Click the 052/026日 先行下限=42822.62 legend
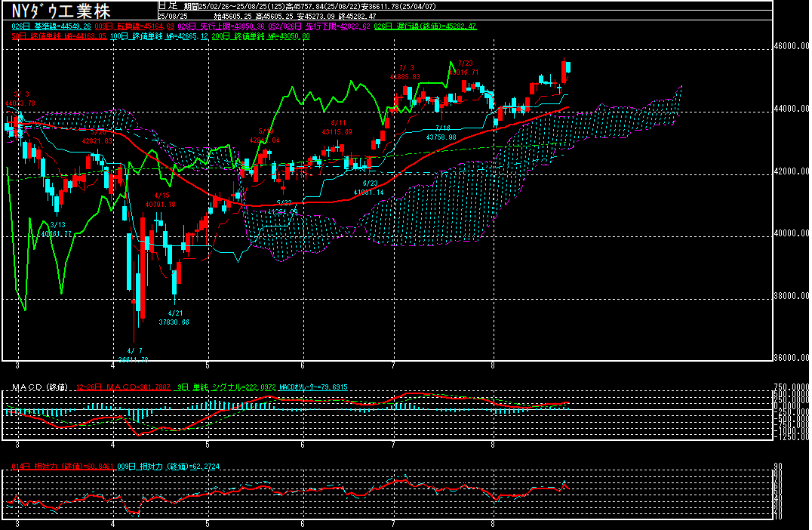Screen dimensions: 812x530 (319, 26)
